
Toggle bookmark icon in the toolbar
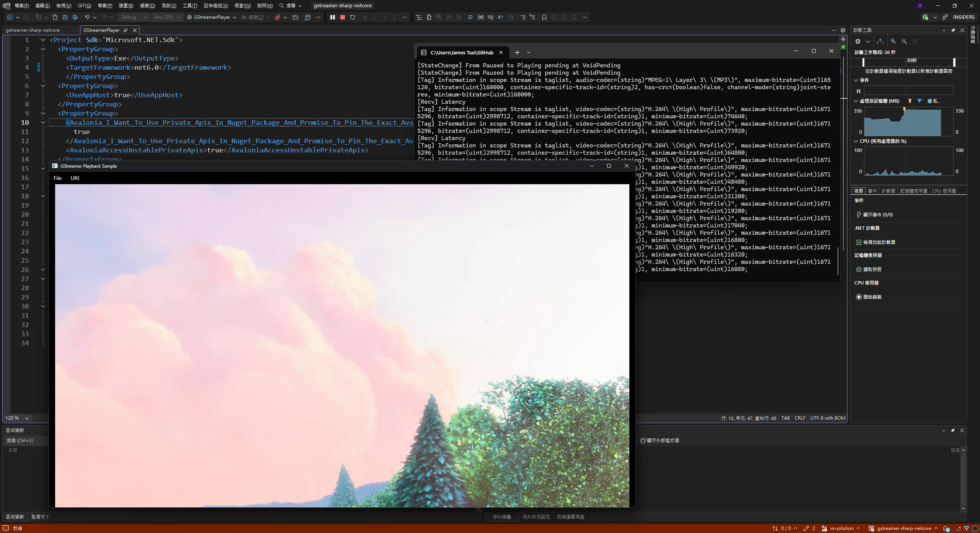[x=544, y=17]
